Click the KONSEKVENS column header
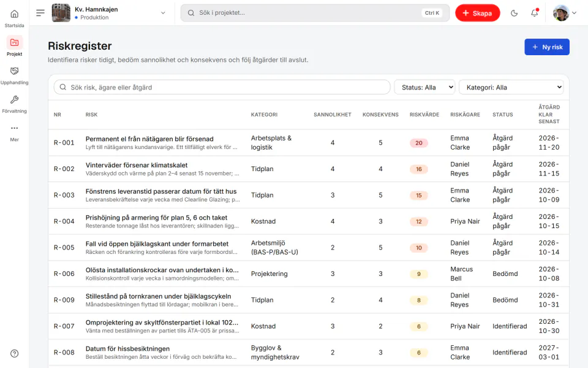The image size is (588, 368). [380, 115]
